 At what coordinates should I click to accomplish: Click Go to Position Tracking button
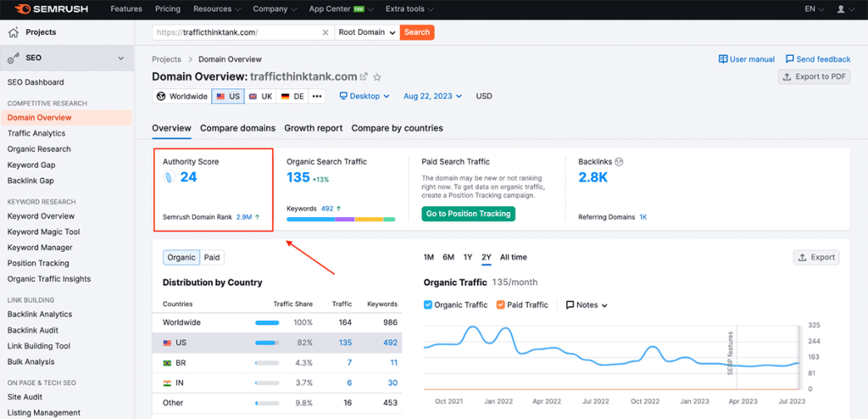click(x=468, y=214)
